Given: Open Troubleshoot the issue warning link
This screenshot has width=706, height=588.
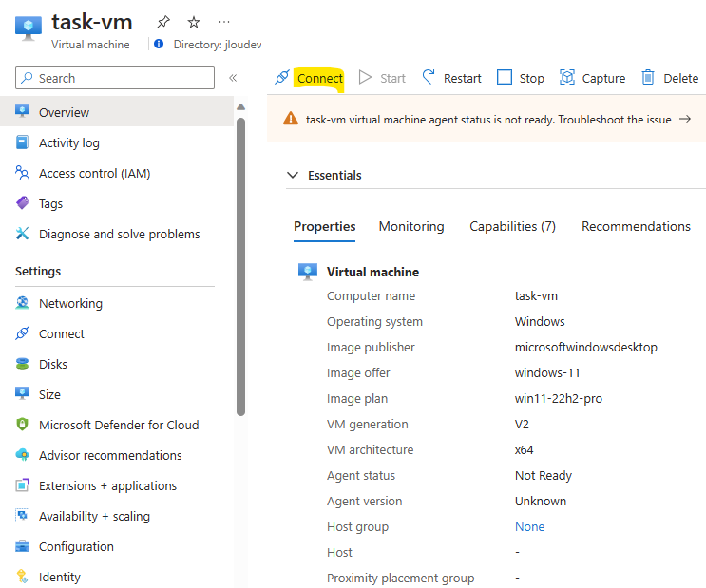Looking at the screenshot, I should [x=615, y=120].
